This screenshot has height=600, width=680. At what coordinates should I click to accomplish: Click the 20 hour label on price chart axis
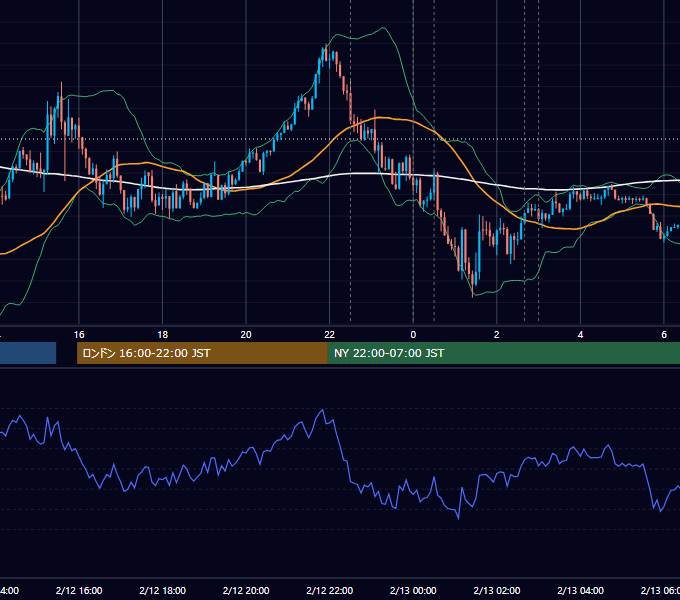click(246, 335)
